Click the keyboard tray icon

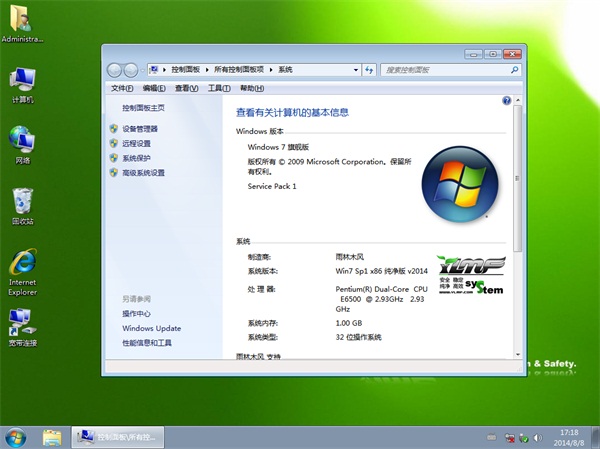491,437
